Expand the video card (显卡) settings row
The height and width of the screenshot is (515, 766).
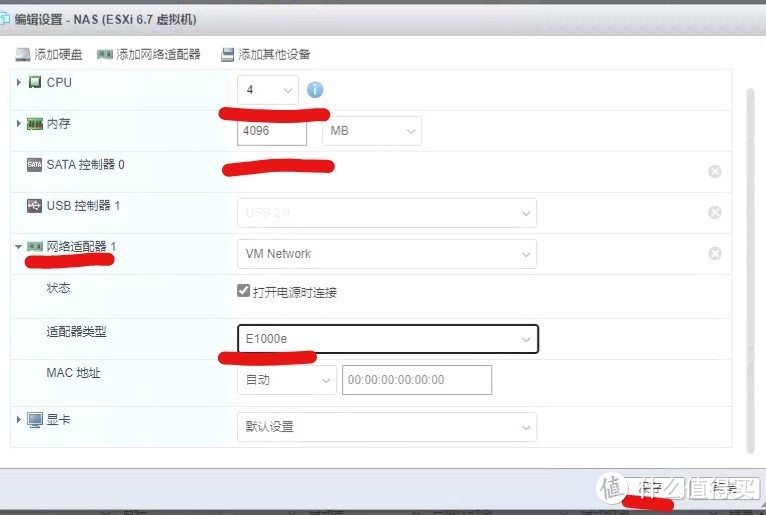click(19, 419)
